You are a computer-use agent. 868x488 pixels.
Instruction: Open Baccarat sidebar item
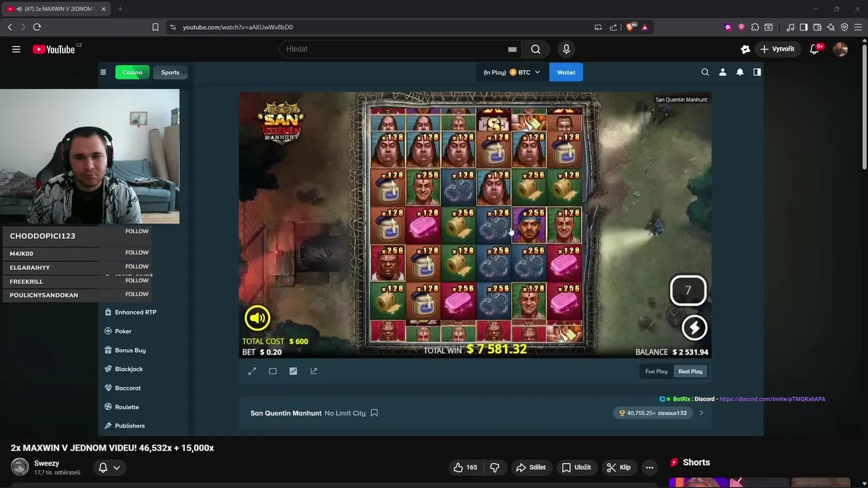123,388
